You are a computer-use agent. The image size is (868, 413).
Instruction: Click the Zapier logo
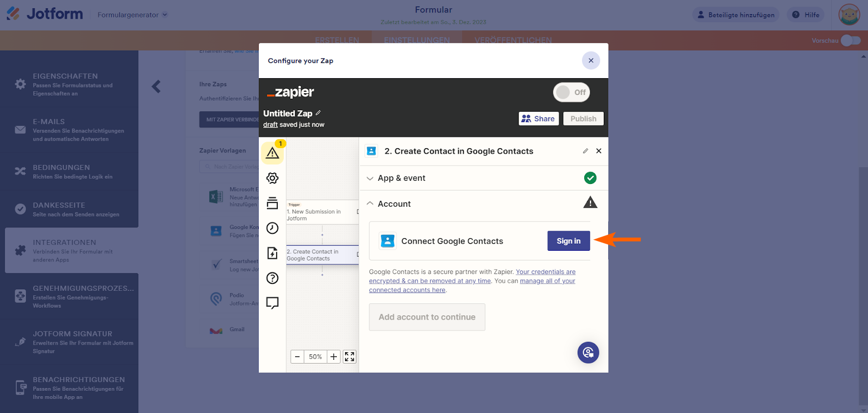coord(290,92)
